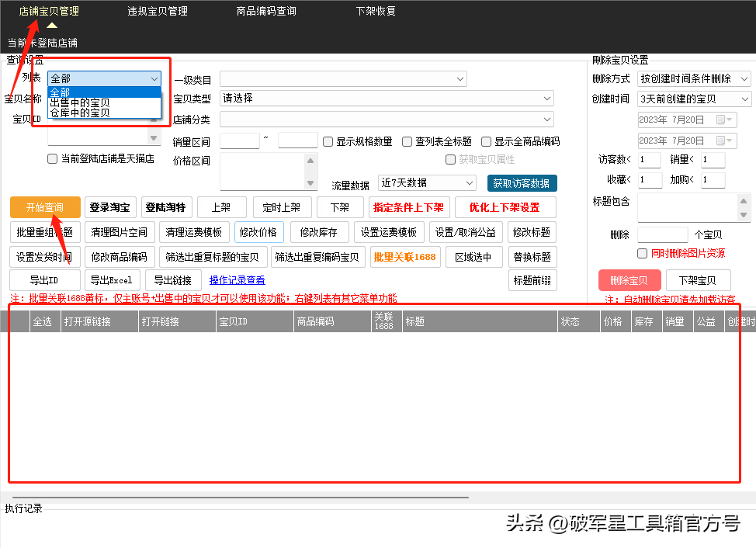Click the 替换标题 button

[532, 257]
